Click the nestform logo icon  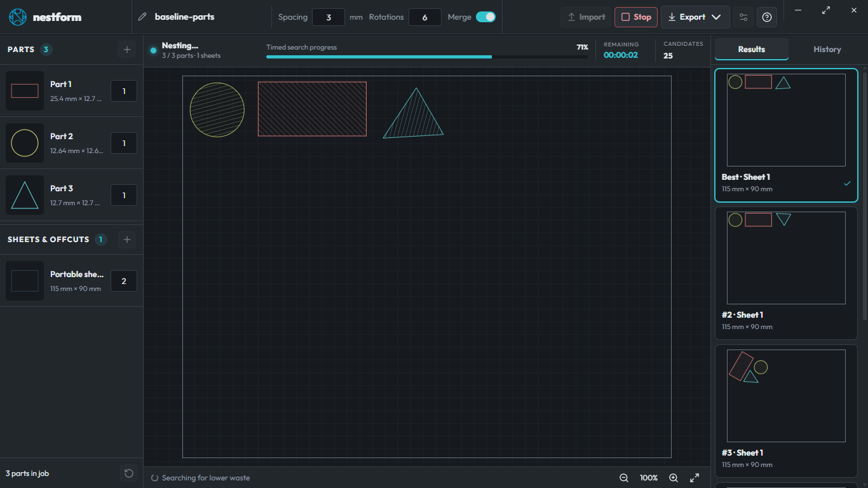coord(18,17)
